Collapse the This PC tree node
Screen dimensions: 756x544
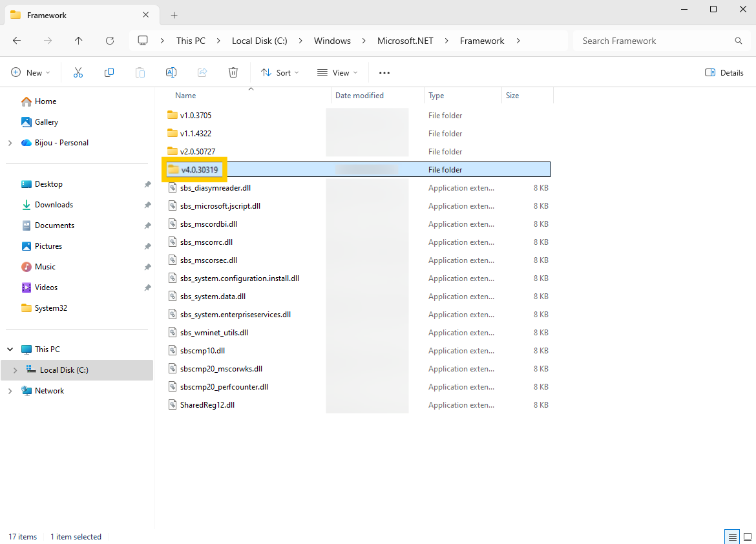tap(10, 349)
